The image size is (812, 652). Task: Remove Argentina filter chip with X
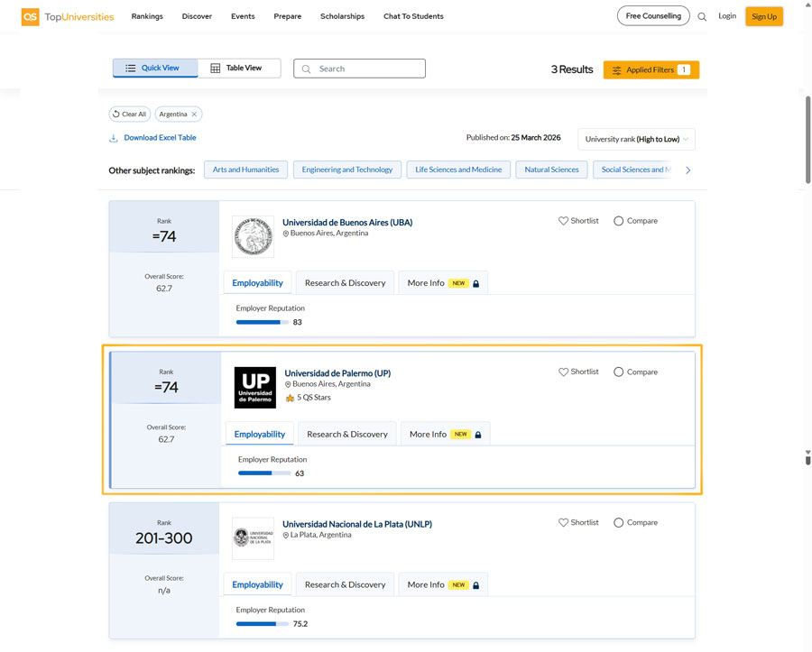[194, 115]
